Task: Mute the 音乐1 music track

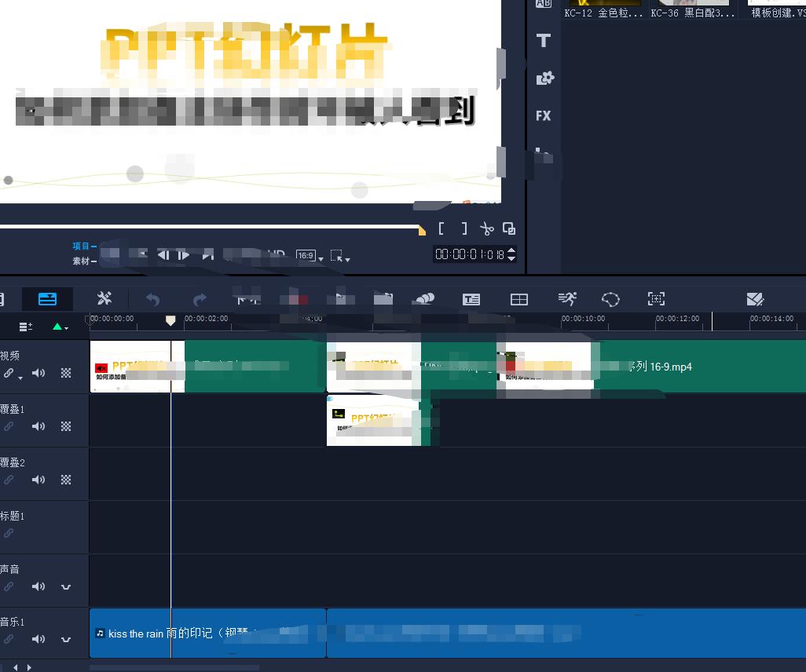Action: pos(38,640)
